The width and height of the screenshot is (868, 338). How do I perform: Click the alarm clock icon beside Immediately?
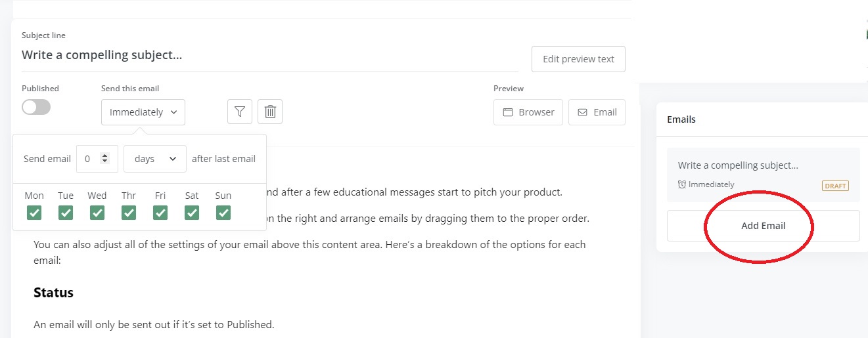coord(683,185)
